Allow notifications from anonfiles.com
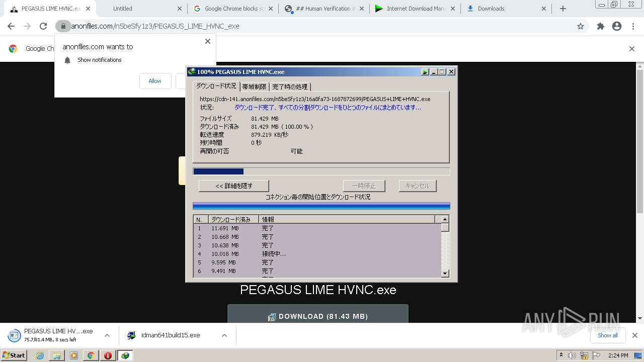644x362 pixels. (x=155, y=81)
